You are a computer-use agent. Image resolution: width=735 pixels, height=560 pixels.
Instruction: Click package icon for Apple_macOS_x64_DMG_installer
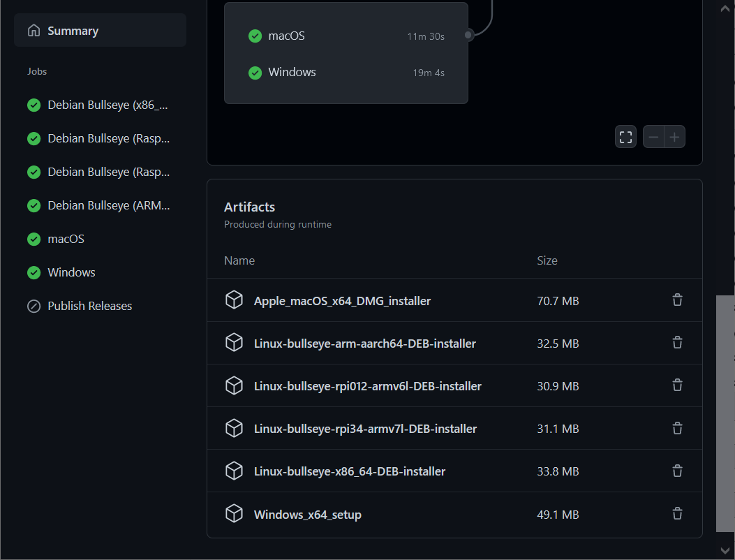point(234,300)
